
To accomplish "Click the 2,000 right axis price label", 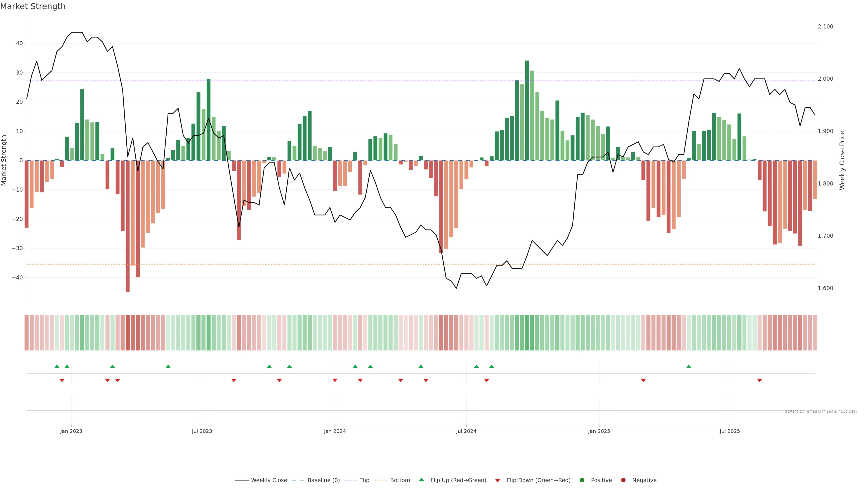I will pyautogui.click(x=825, y=79).
